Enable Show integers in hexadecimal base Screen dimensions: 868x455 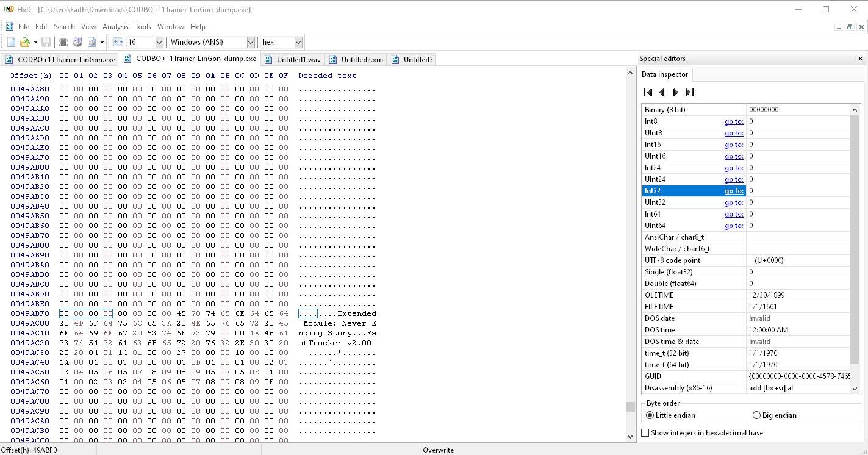(702, 433)
